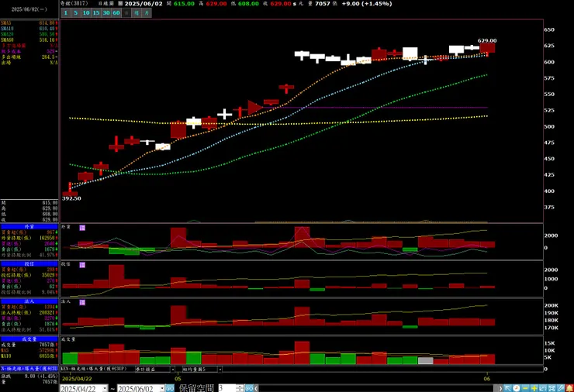Click the 2025/04/22 axis date label

[77, 379]
